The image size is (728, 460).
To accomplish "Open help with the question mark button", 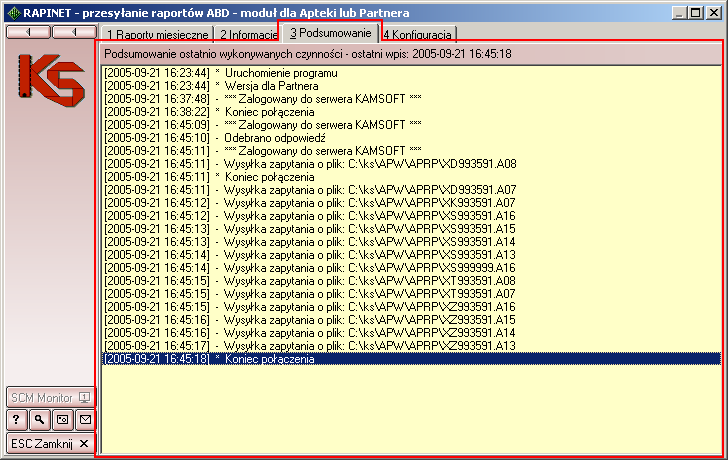I will click(x=17, y=420).
